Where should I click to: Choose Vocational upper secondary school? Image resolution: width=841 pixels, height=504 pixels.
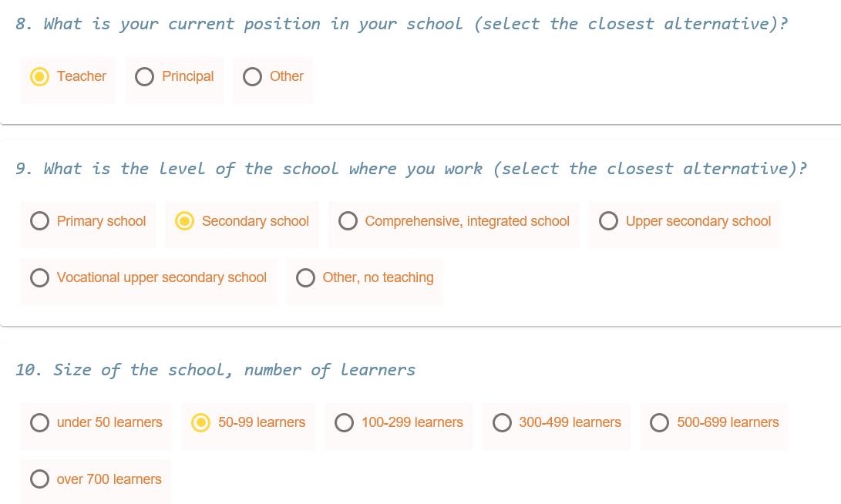(x=40, y=277)
